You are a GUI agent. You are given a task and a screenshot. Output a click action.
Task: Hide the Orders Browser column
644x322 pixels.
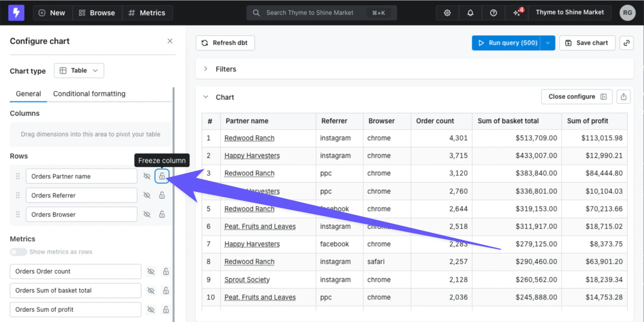pos(147,214)
